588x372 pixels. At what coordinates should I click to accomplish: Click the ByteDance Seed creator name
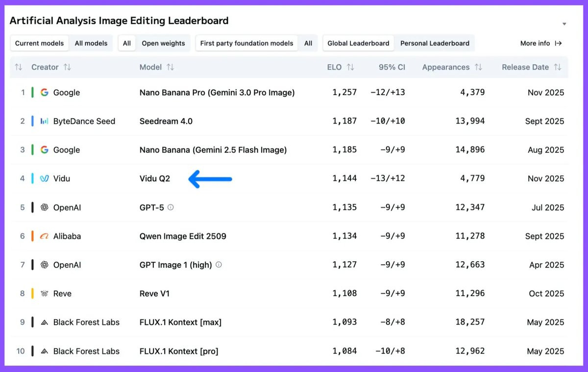(84, 121)
